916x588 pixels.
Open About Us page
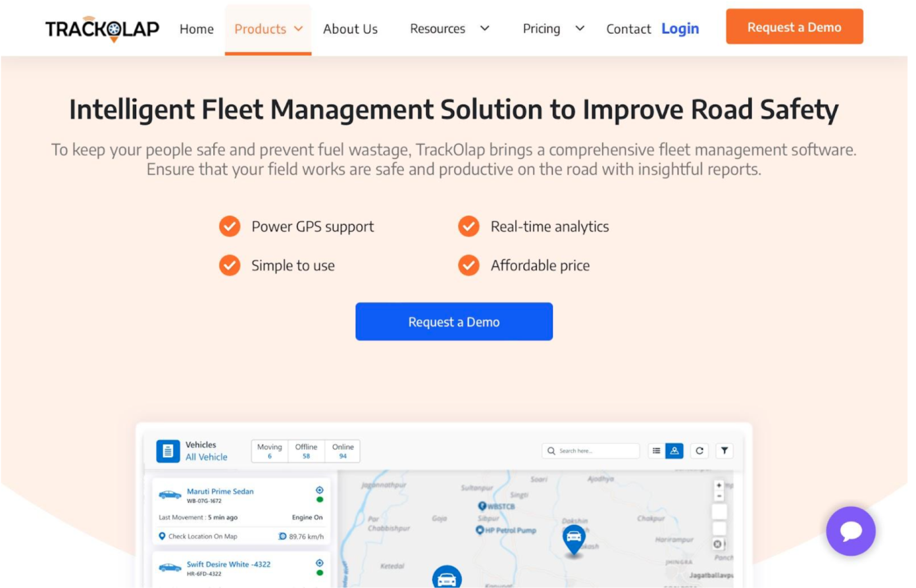(x=350, y=29)
